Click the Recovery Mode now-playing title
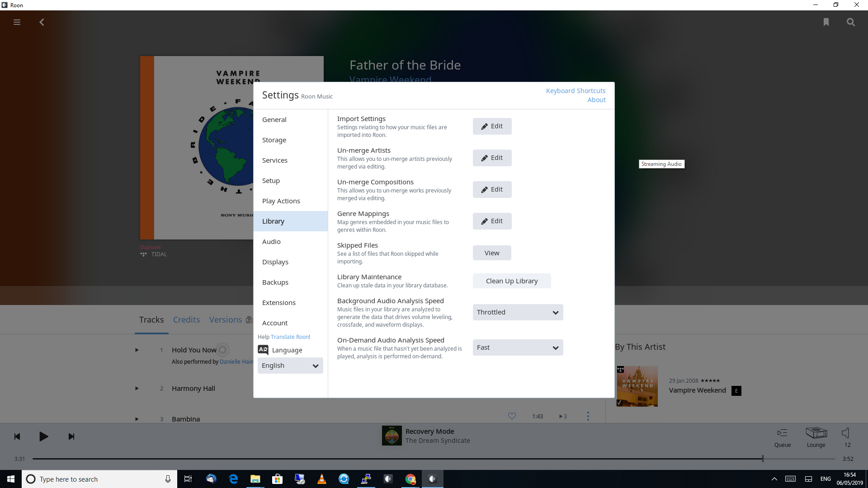Screen dimensions: 868x488 (x=429, y=432)
